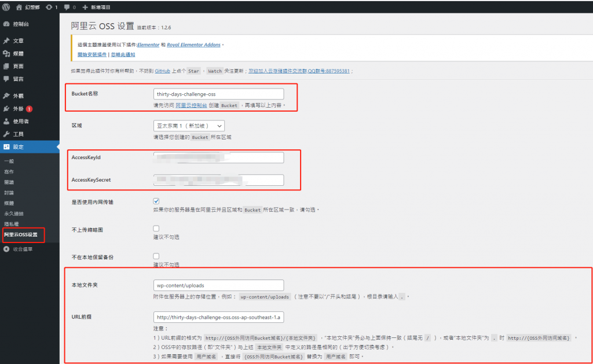Image resolution: width=593 pixels, height=364 pixels.
Task: Click the URL前缀 input field
Action: click(x=218, y=317)
